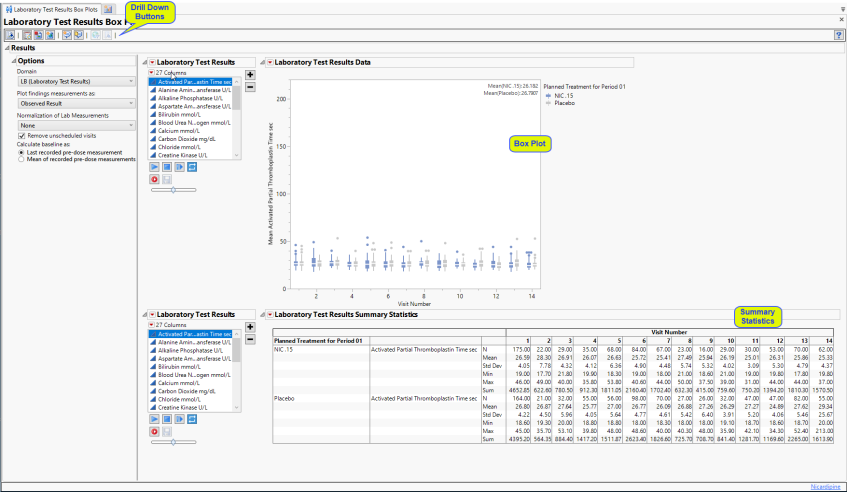The image size is (847, 492).
Task: Open red triangle menu for Laboratory Test Results Data
Action: [x=266, y=62]
